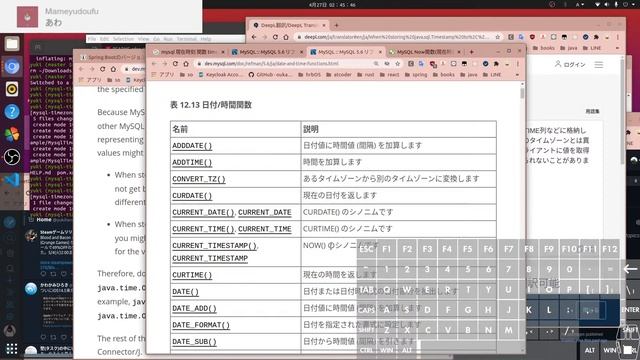Open DATE_SUB() function link
The image size is (640, 360).
[194, 342]
